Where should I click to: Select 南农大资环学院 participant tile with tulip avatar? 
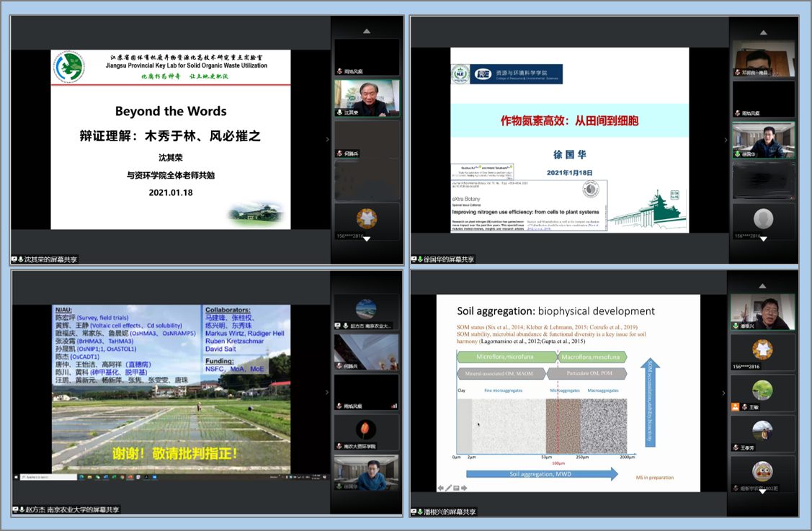point(367,432)
